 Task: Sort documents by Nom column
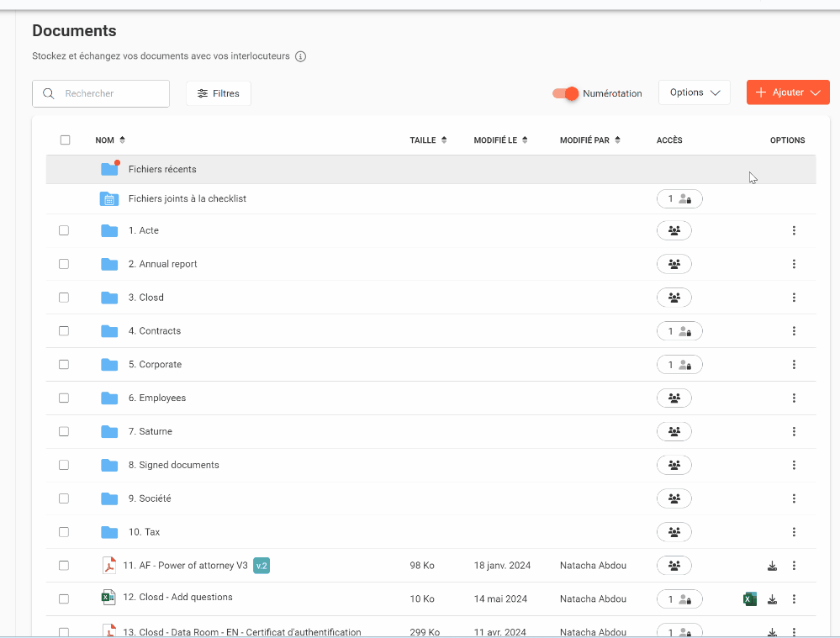[109, 140]
